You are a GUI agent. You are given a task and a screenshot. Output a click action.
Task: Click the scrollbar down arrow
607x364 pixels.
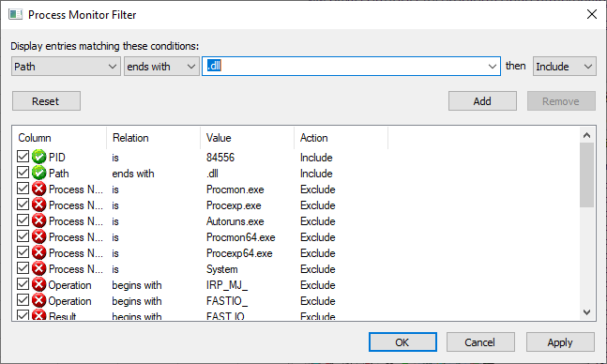[587, 312]
